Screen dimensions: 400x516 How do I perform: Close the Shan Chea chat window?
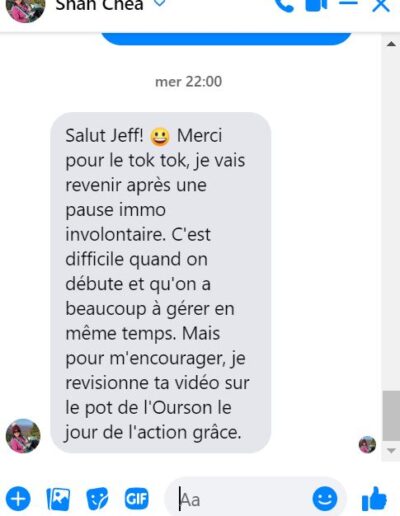(x=381, y=5)
